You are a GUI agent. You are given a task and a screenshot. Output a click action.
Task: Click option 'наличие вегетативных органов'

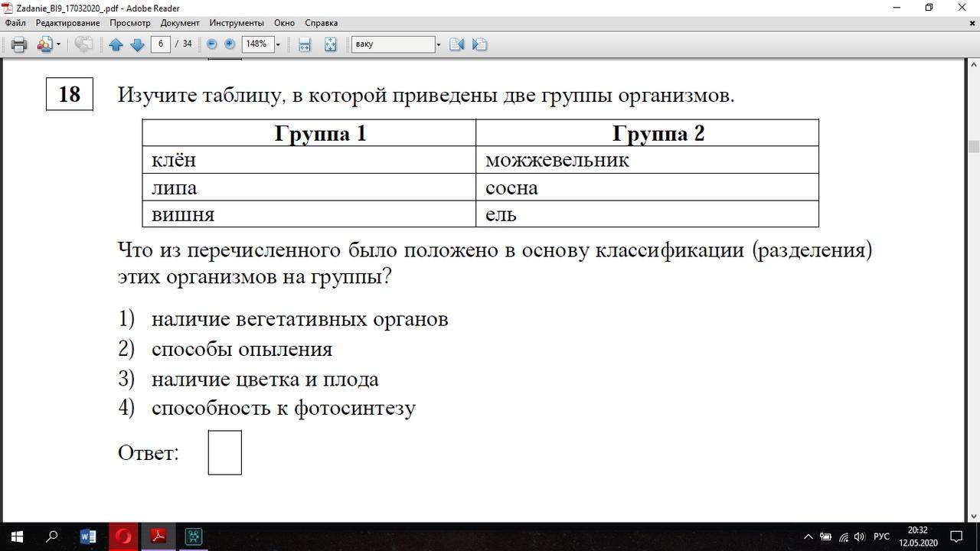[300, 319]
